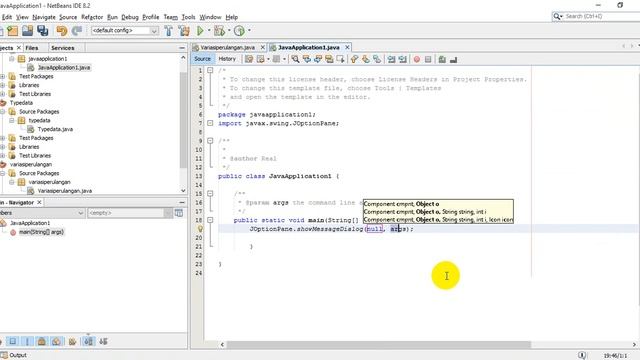Click the Build Project hammer icon
This screenshot has width=640, height=360.
tap(168, 31)
